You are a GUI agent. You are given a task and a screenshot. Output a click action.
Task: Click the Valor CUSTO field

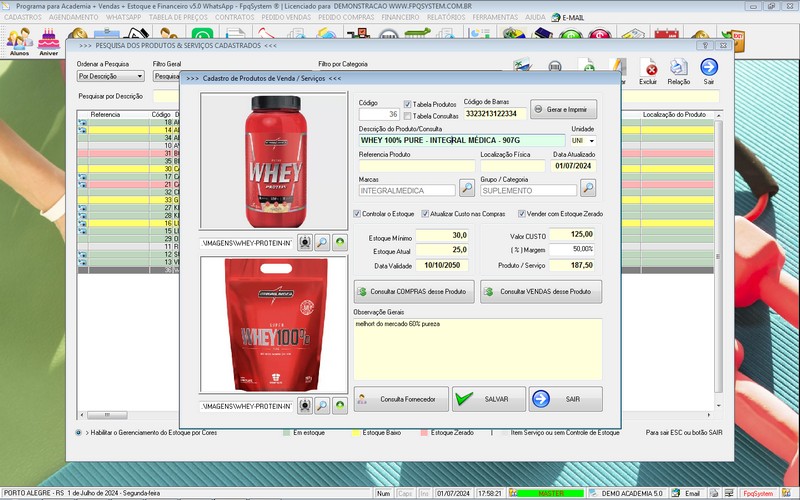coord(571,234)
